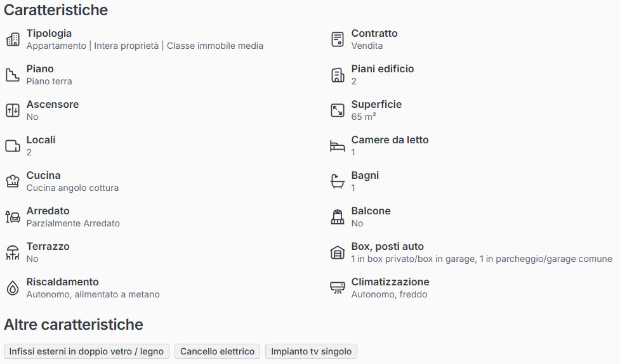The image size is (620, 364).
Task: Click the Altre caratteristiche heading
Action: coord(74,325)
